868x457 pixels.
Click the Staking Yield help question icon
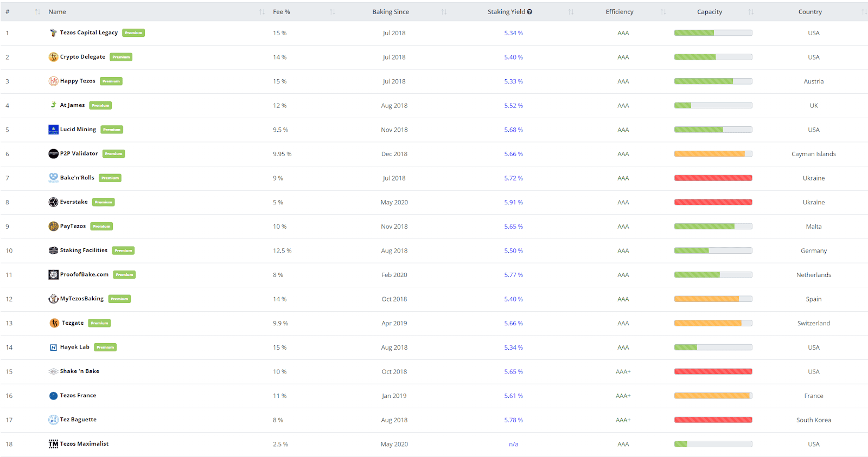(529, 12)
